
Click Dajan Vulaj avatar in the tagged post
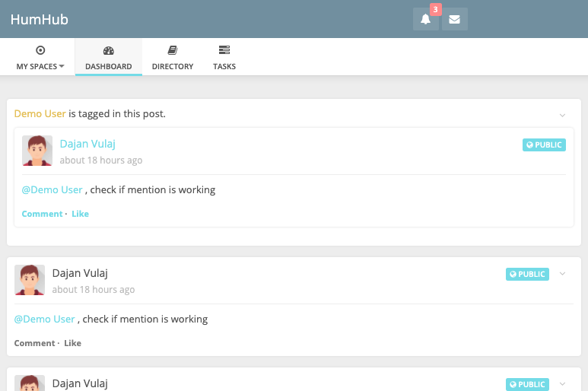[x=37, y=151]
